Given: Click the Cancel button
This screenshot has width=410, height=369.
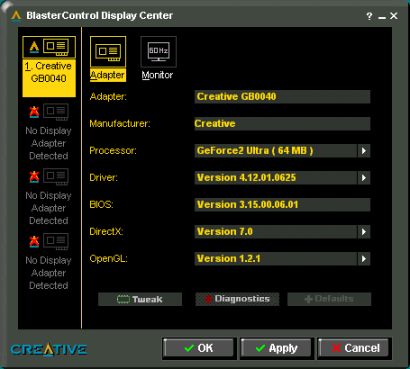Looking at the screenshot, I should click(353, 348).
